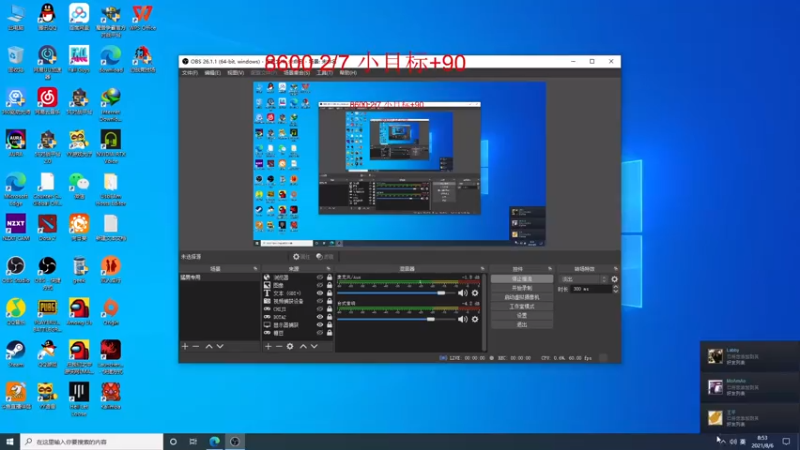Mute the 台式音响 channel speaker icon
The image size is (800, 450).
462,319
